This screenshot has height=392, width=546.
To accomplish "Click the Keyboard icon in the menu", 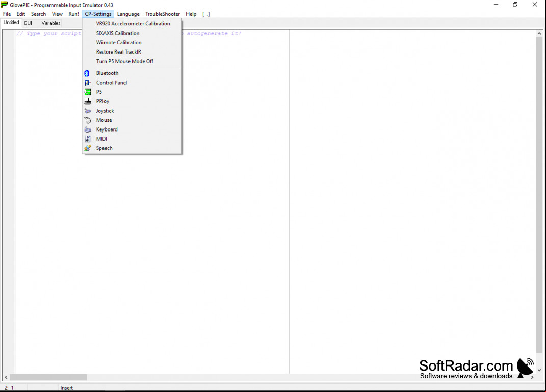I will 88,130.
